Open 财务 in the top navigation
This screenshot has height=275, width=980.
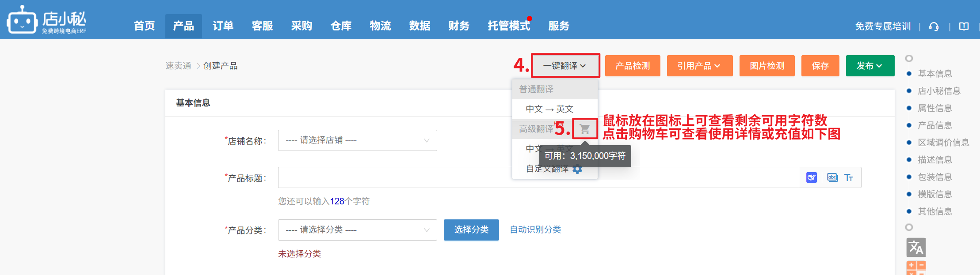(x=459, y=26)
